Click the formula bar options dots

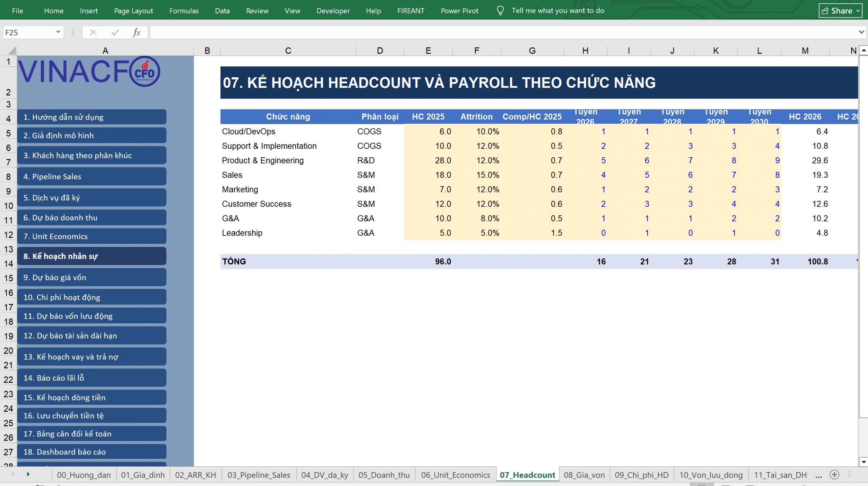[x=73, y=33]
